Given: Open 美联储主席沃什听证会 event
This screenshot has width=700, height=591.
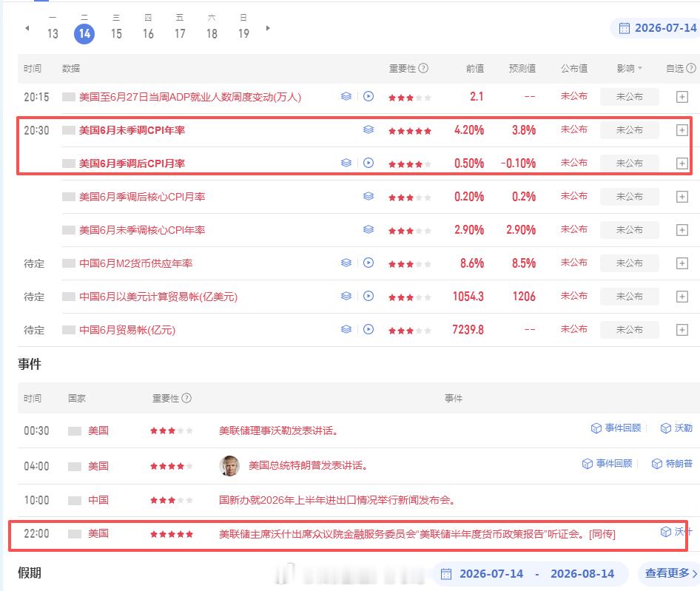Looking at the screenshot, I should coord(417,534).
